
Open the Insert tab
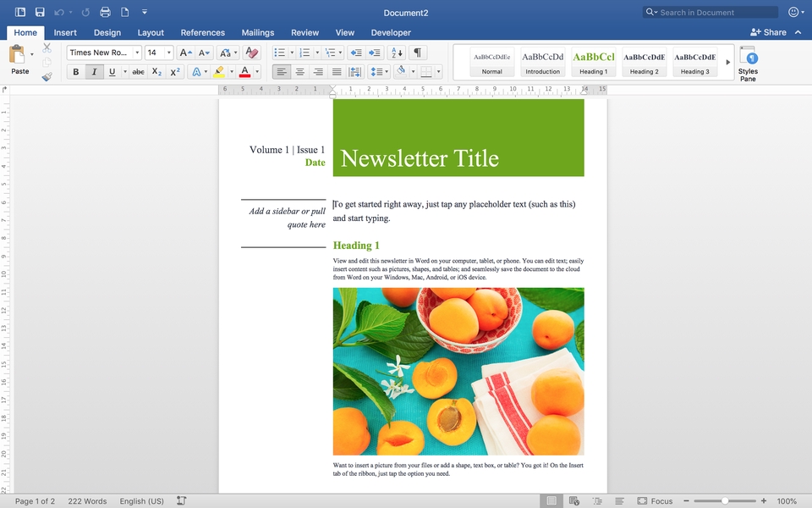[x=65, y=32]
